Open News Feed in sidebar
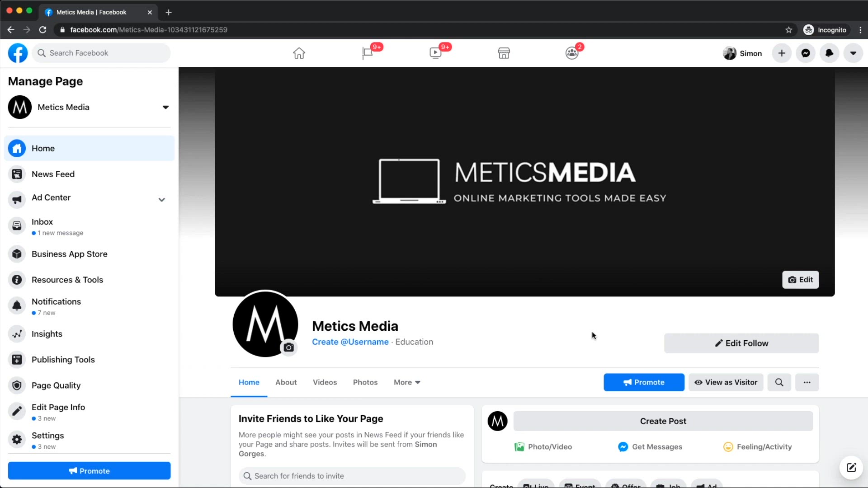 [x=89, y=174]
